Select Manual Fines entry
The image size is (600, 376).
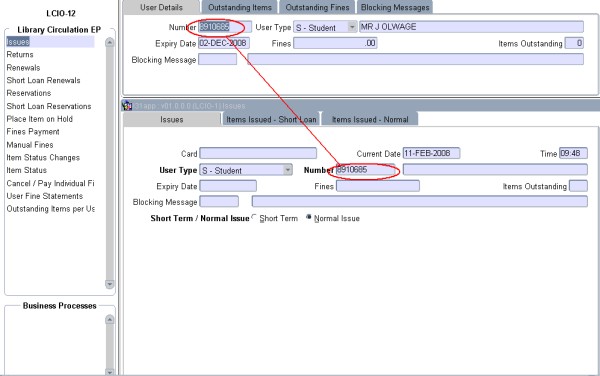point(30,145)
